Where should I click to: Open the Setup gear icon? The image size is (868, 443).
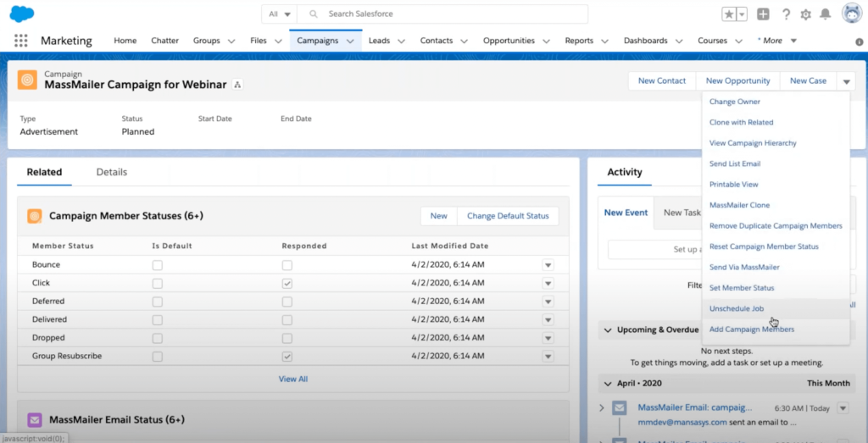point(805,14)
